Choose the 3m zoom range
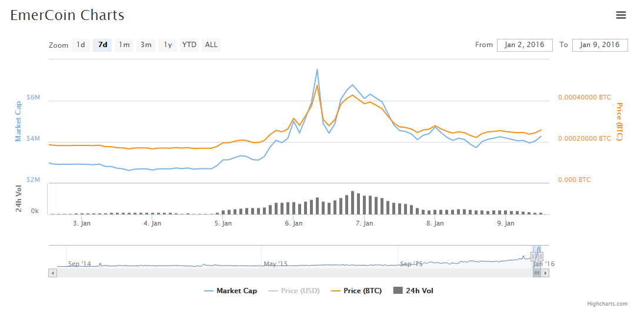This screenshot has width=644, height=315. (146, 45)
